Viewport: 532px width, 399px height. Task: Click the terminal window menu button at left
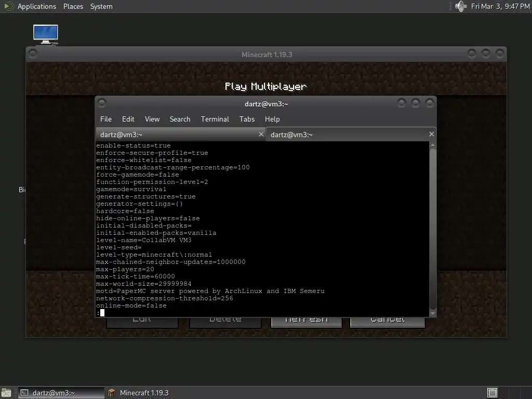102,102
